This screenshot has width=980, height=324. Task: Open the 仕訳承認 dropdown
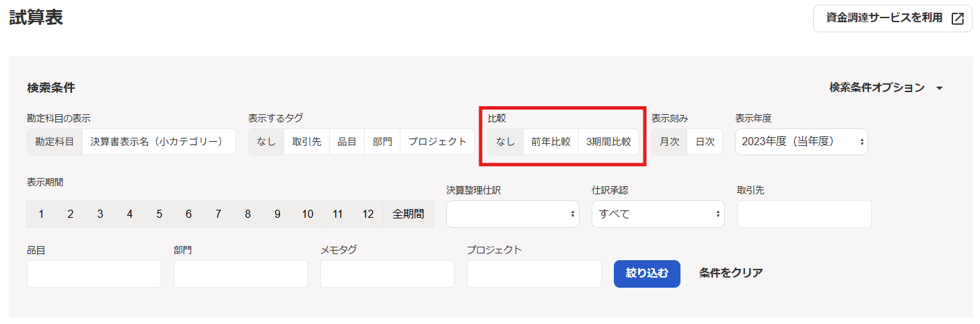pos(658,214)
